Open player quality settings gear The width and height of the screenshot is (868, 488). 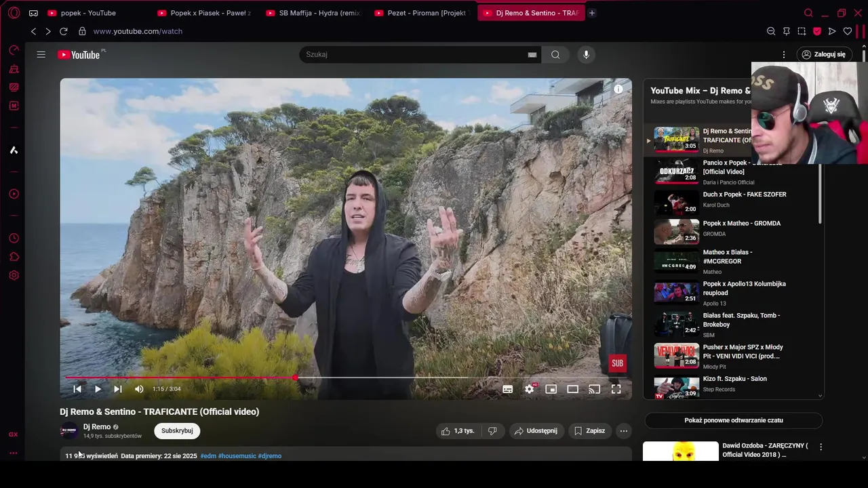point(530,389)
